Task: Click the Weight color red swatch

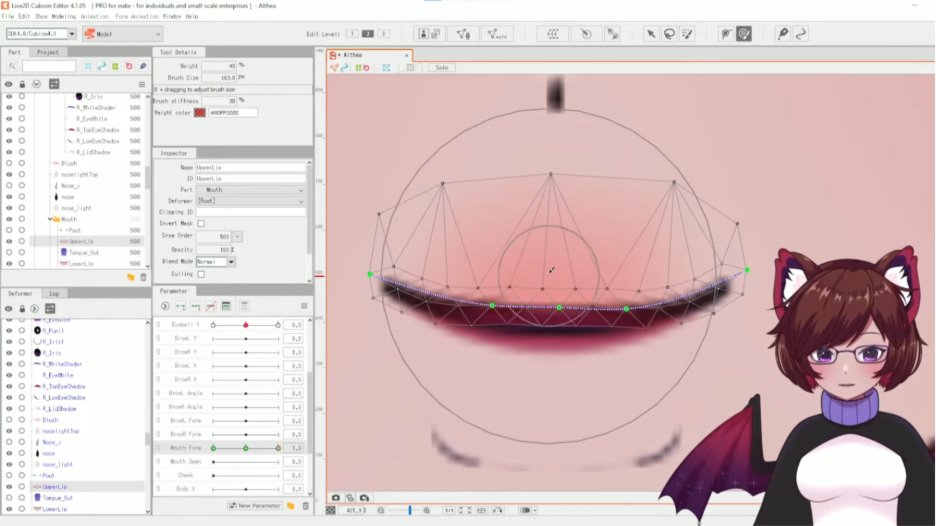Action: tap(200, 113)
